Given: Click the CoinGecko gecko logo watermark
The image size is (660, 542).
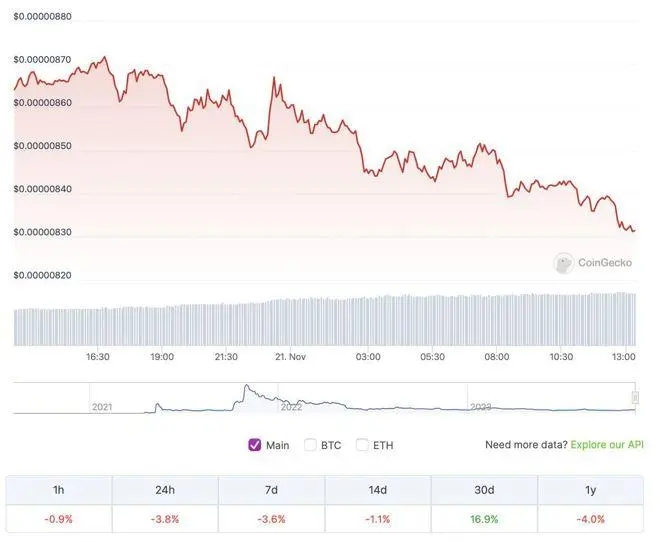Looking at the screenshot, I should pyautogui.click(x=564, y=263).
